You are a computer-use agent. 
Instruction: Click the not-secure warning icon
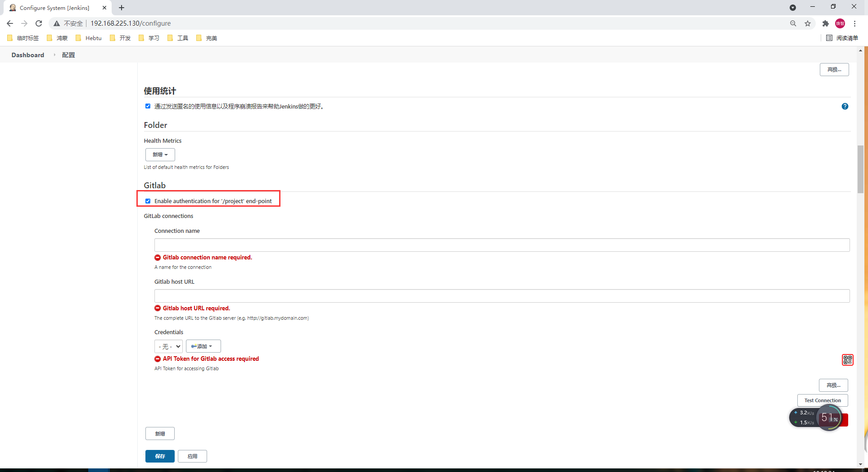coord(56,23)
